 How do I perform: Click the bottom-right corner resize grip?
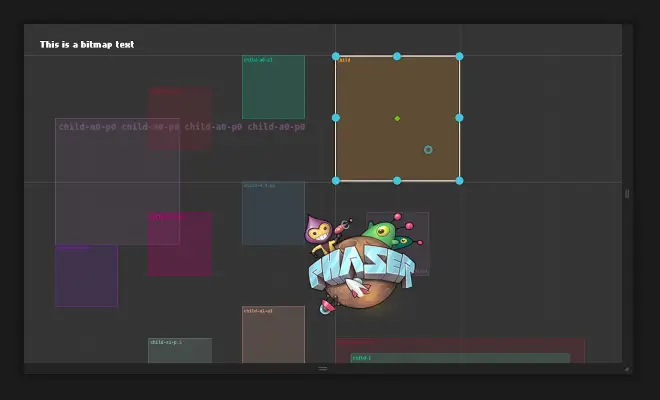pos(627,369)
